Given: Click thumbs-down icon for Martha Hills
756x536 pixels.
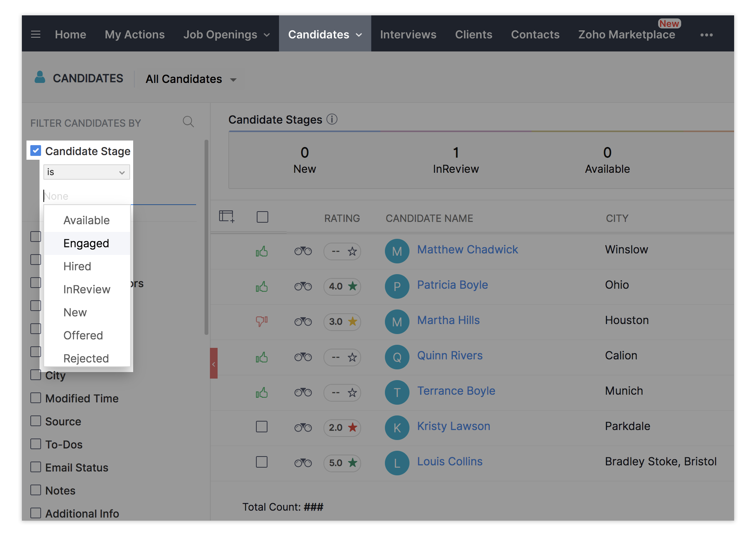Looking at the screenshot, I should (262, 321).
